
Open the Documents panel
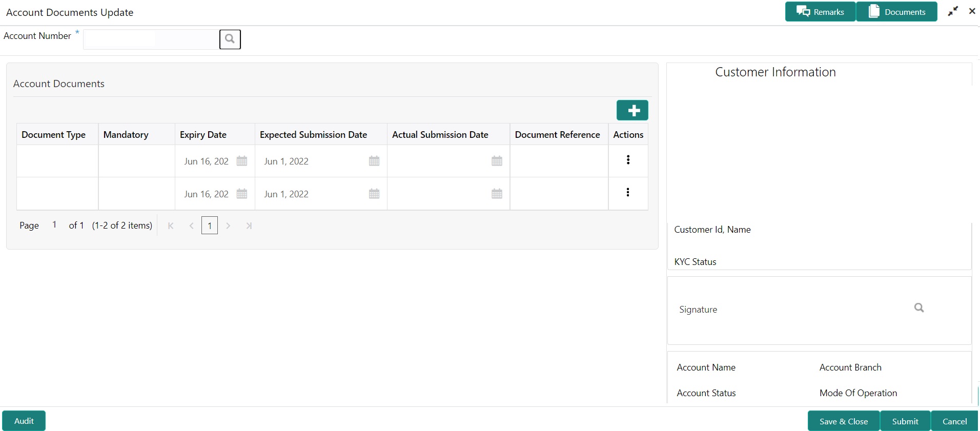[x=896, y=12]
